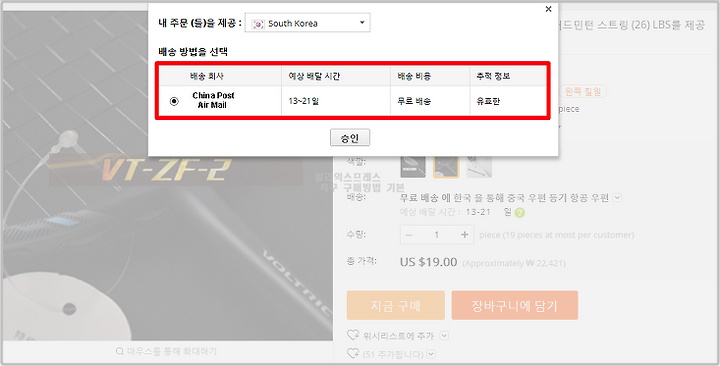This screenshot has height=366, width=720.
Task: Select the first dark color thumbnail
Action: tap(412, 166)
